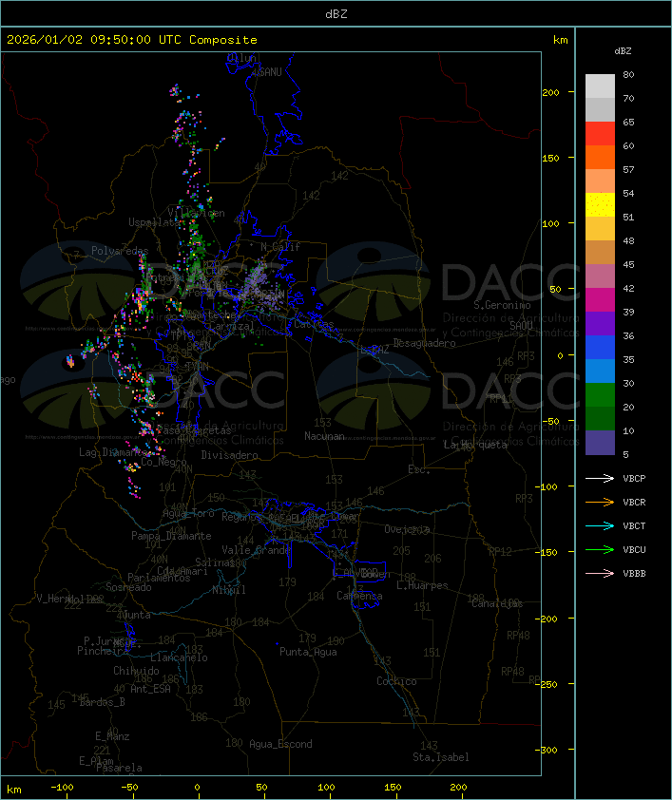Click the 200 km vertical axis tick
This screenshot has height=800, width=672.
pos(550,92)
